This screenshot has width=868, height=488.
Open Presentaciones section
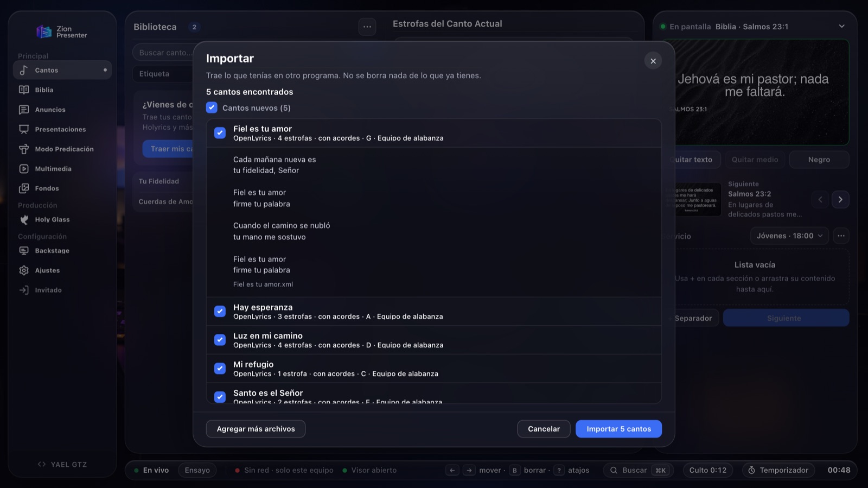(62, 129)
